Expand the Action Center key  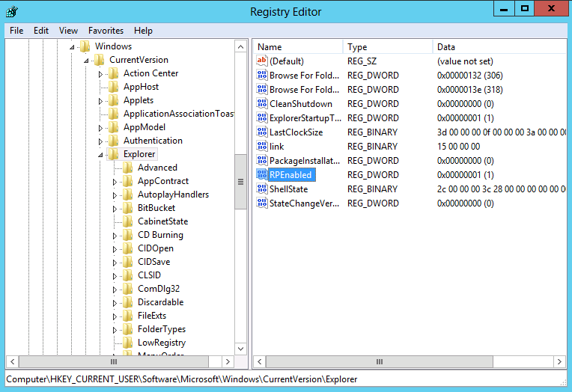[x=100, y=74]
